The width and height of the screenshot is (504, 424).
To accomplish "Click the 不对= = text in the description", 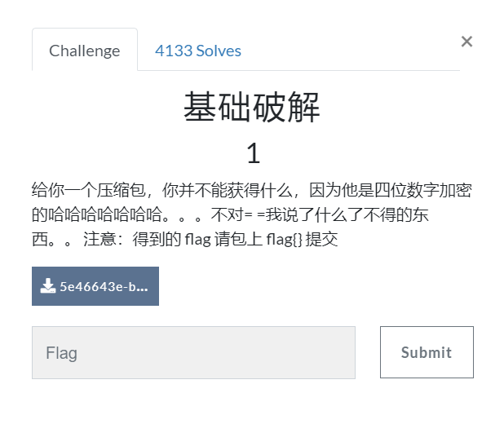I will point(237,214).
